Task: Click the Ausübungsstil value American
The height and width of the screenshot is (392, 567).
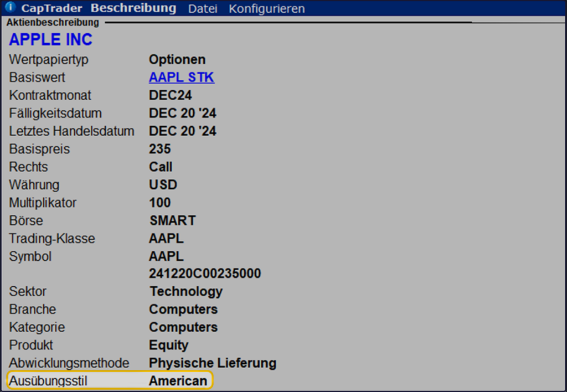Action: tap(178, 381)
